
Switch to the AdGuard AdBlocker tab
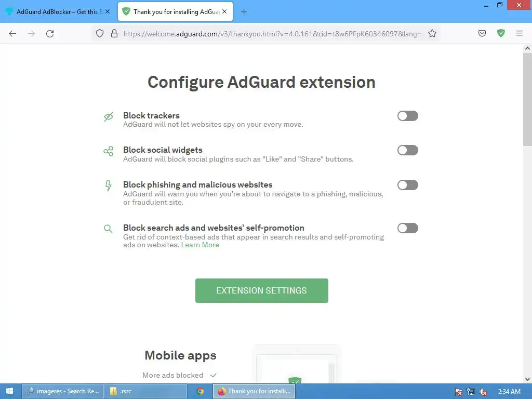tap(58, 12)
